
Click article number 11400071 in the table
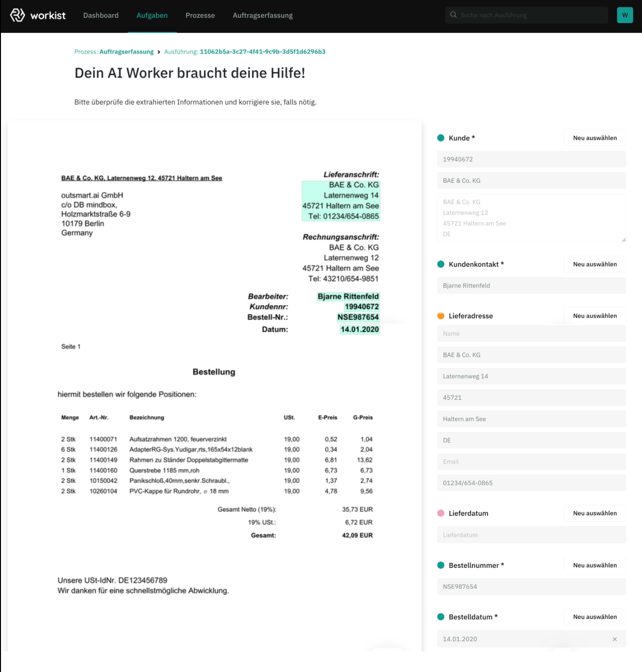103,439
